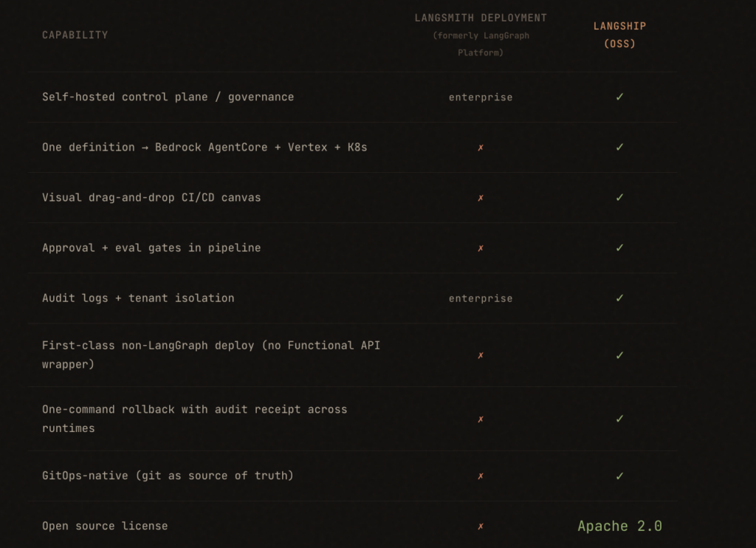
Task: Click red cross in Bedrock AgentCore row
Action: pos(481,148)
